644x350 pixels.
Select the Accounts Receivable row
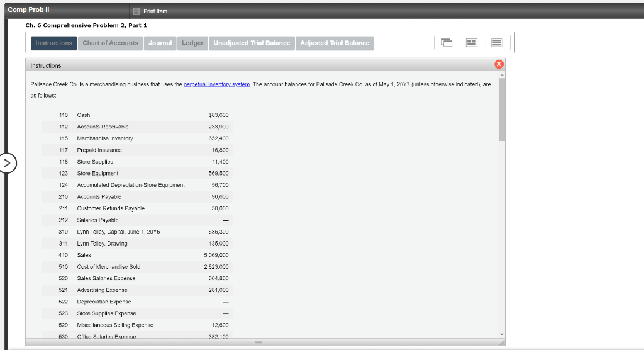click(x=137, y=127)
